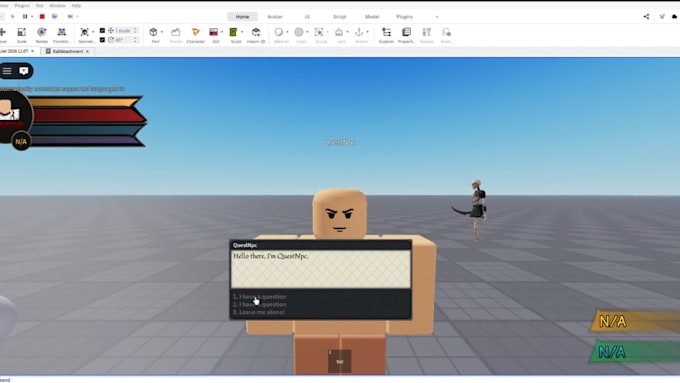Open the Toolbox panel
This screenshot has height=383, width=680.
427,35
